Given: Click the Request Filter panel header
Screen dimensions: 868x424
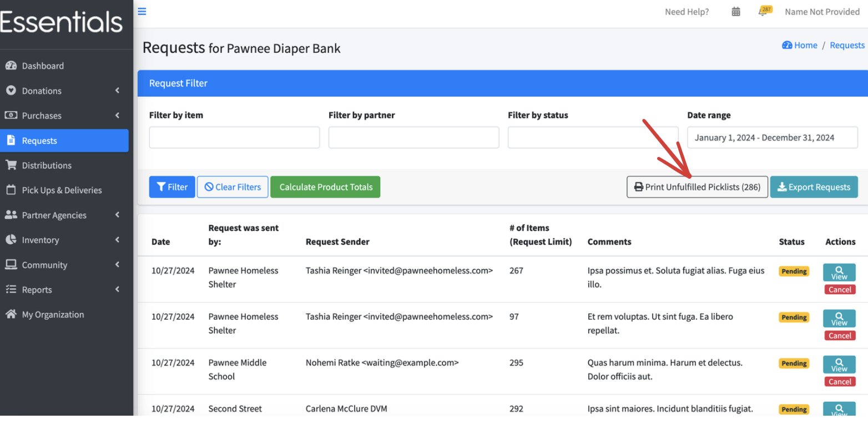Looking at the screenshot, I should coord(502,83).
